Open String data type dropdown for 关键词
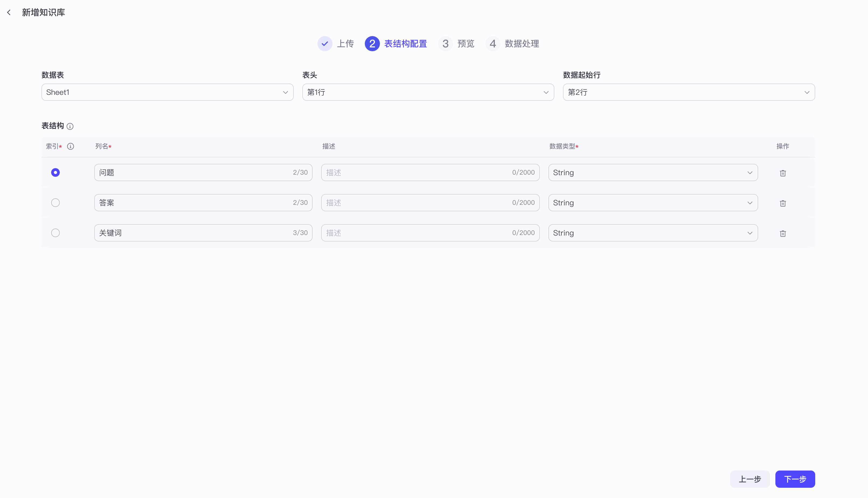 click(x=653, y=233)
